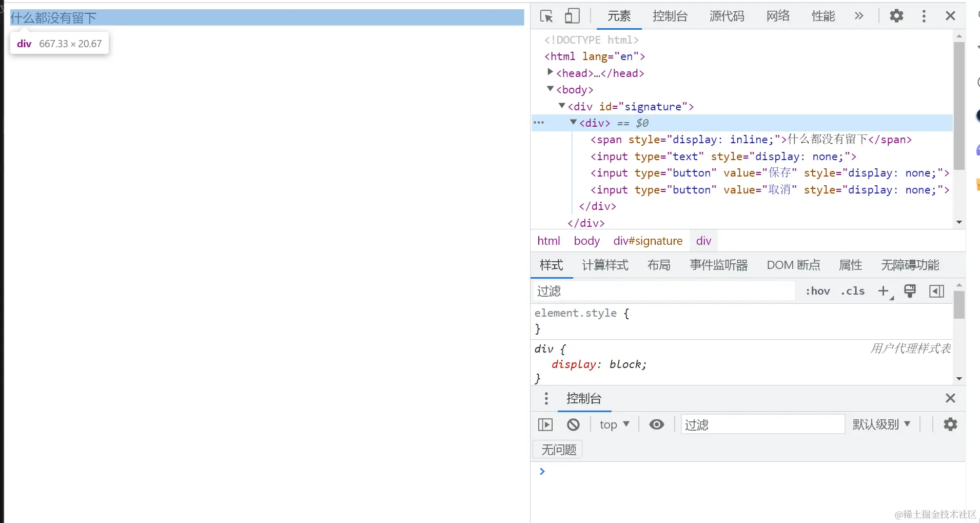Click elements panel scroll-down arrow
980x523 pixels.
tap(959, 222)
